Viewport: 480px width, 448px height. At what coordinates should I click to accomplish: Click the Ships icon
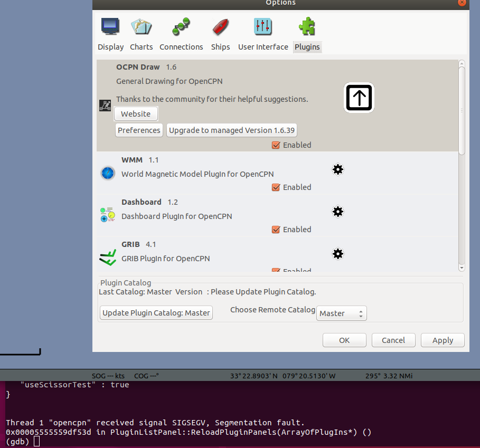click(x=220, y=26)
